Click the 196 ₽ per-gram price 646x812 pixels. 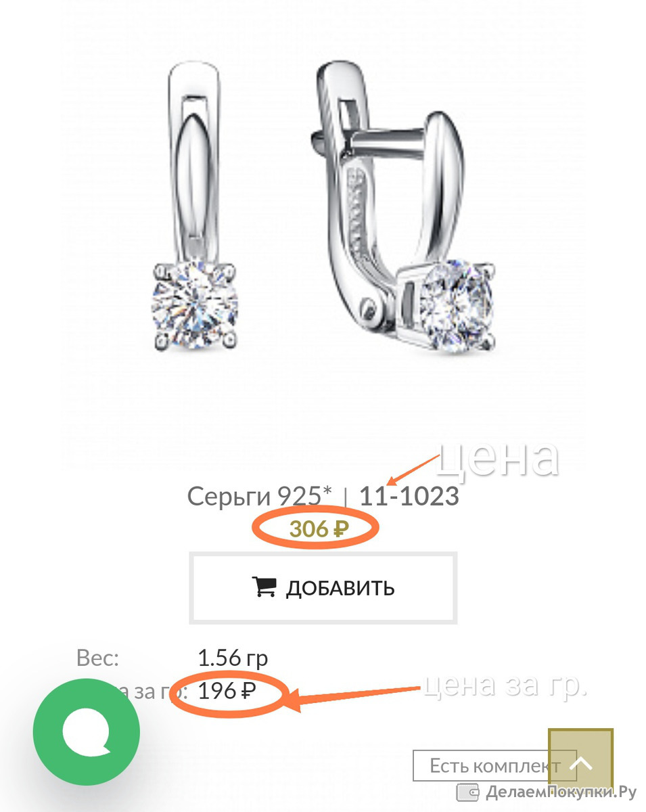227,692
